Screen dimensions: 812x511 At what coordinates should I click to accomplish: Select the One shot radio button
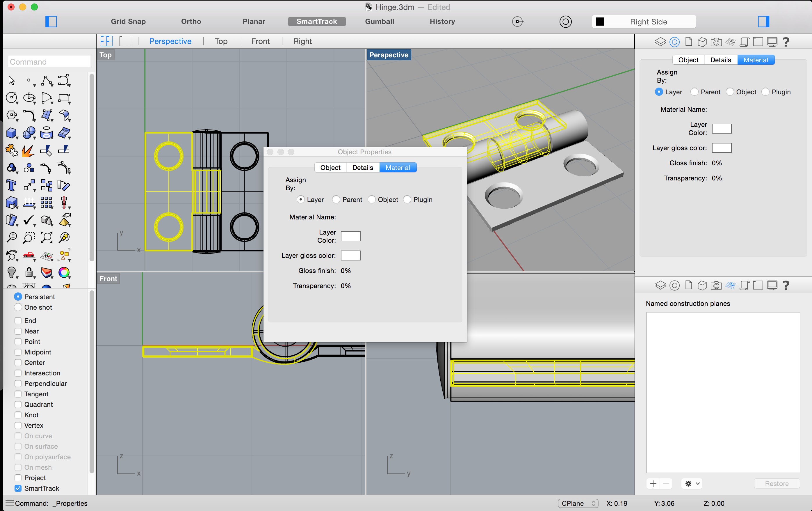tap(18, 307)
